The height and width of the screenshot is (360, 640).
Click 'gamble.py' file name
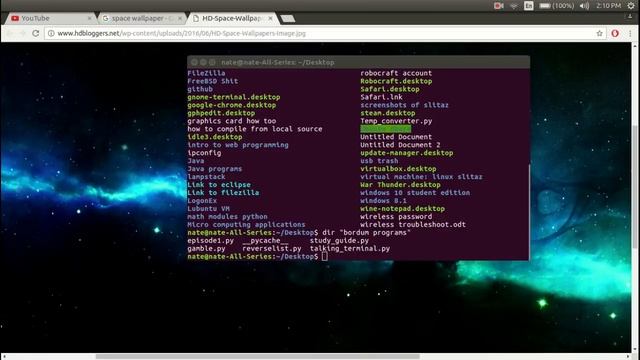[206, 248]
